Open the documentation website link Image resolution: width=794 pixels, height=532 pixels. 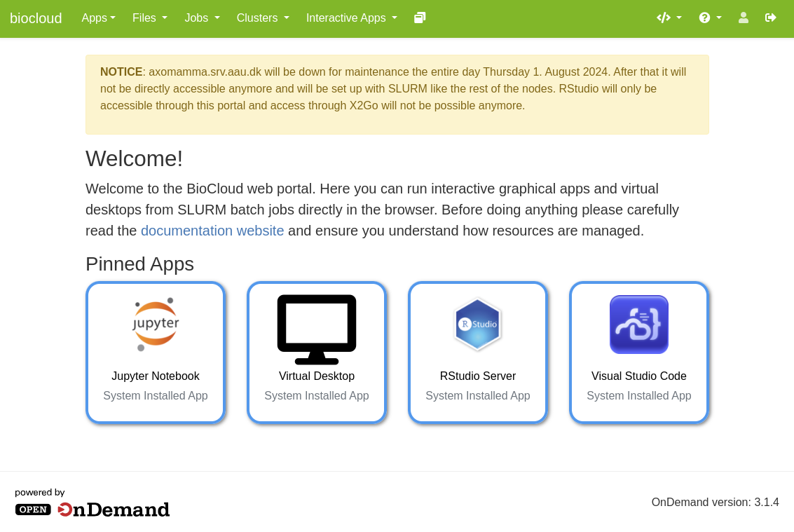tap(212, 231)
